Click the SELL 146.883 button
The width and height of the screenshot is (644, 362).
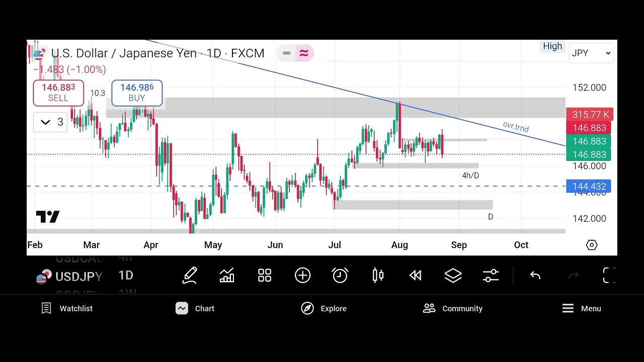click(x=58, y=93)
